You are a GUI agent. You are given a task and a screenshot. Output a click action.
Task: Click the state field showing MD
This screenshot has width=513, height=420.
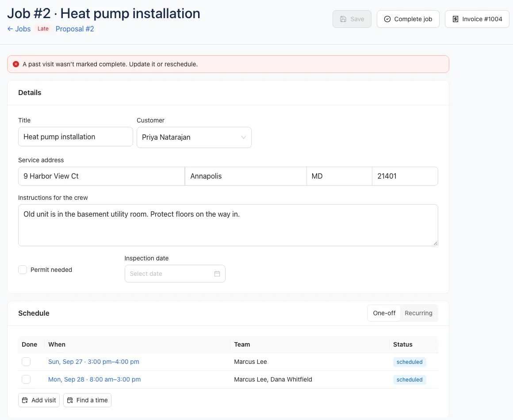pyautogui.click(x=339, y=176)
